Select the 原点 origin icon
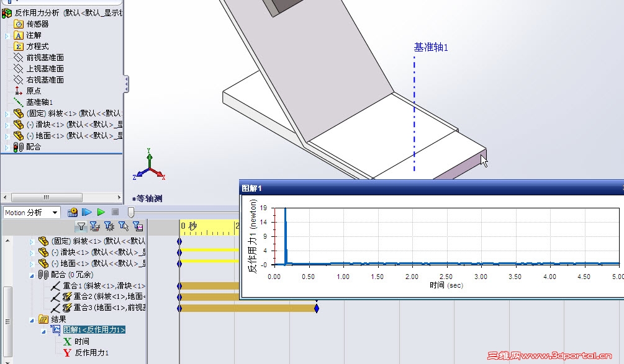 pos(18,91)
